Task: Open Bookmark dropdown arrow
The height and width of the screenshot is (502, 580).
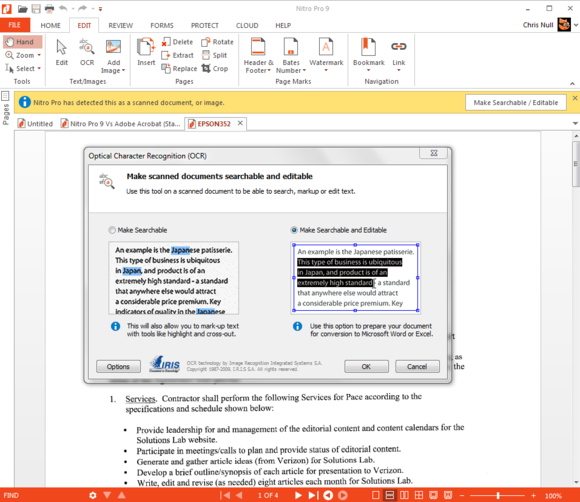Action: [368, 70]
